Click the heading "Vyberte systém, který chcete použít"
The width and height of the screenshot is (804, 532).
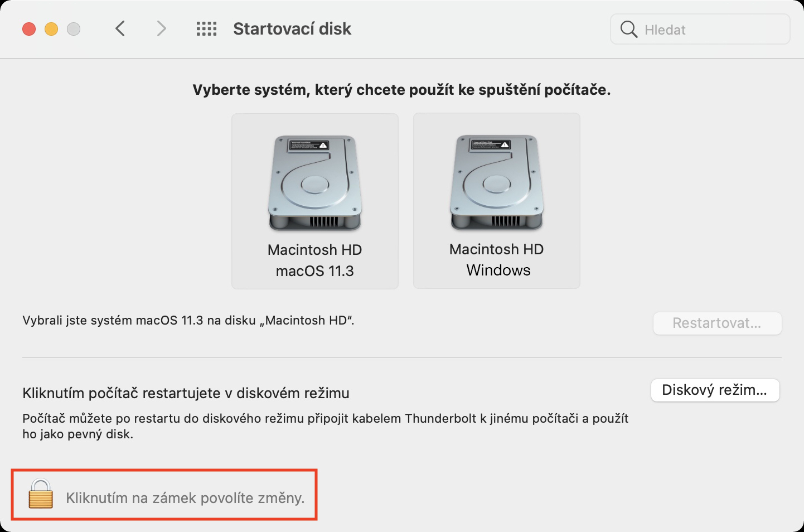point(401,90)
